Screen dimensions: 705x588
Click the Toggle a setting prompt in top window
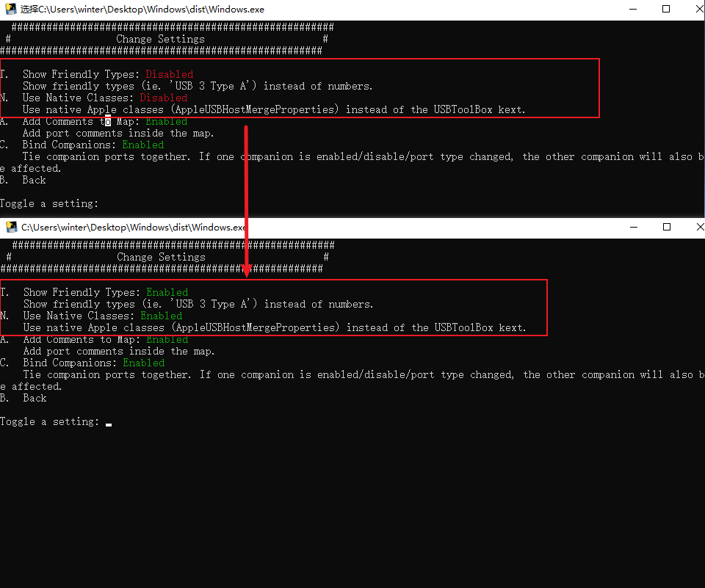49,203
